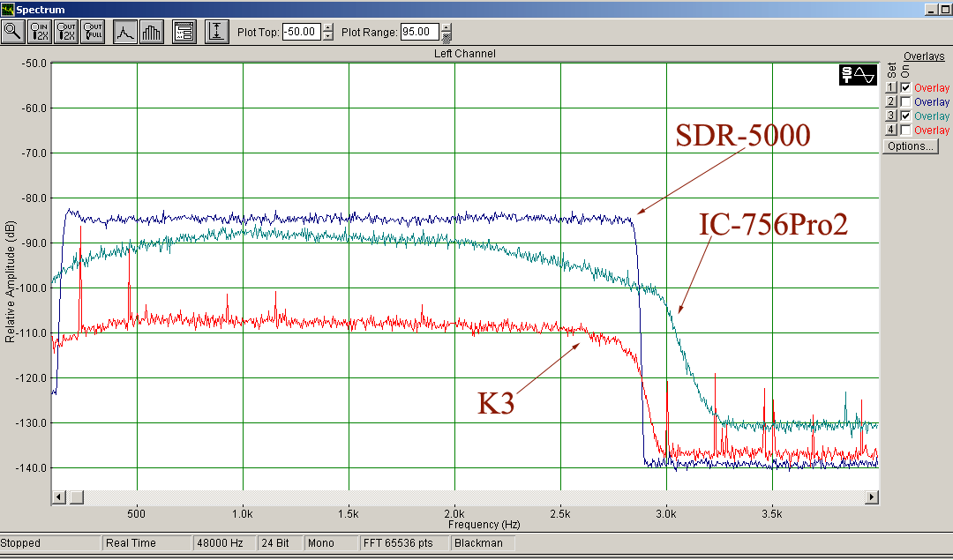This screenshot has height=560, width=953.
Task: Set overlay 2 with the '2' button
Action: [891, 101]
